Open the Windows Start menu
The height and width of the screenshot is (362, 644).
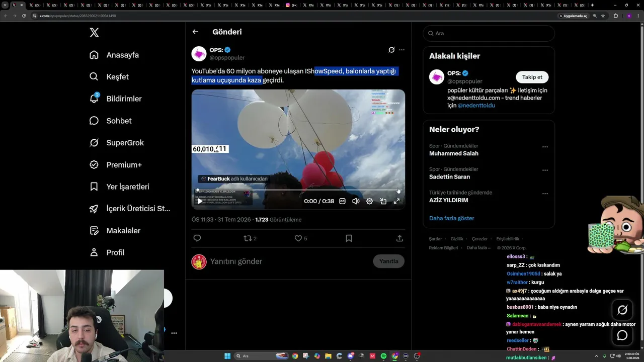(227, 356)
